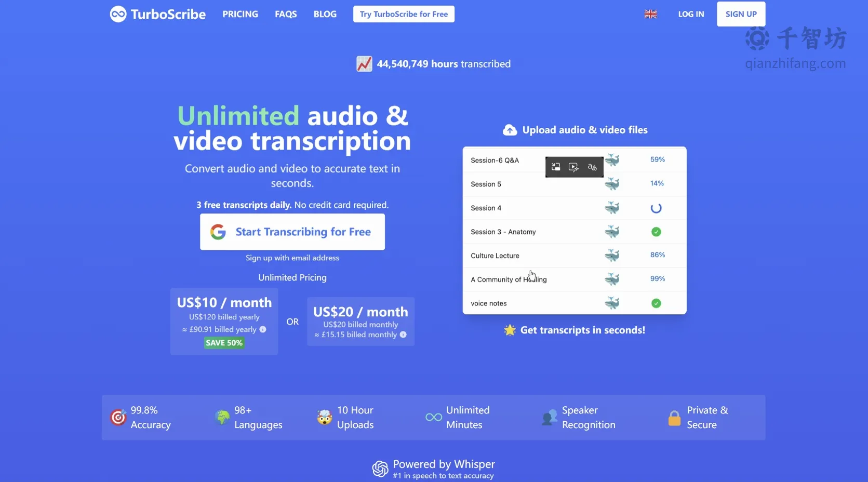Select the US$10 / month yearly plan
868x482 pixels.
(224, 322)
